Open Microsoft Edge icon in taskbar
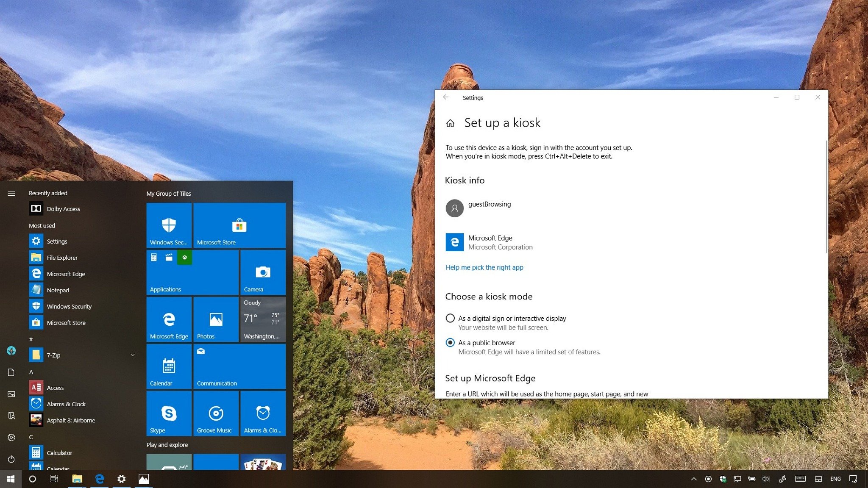 (98, 478)
